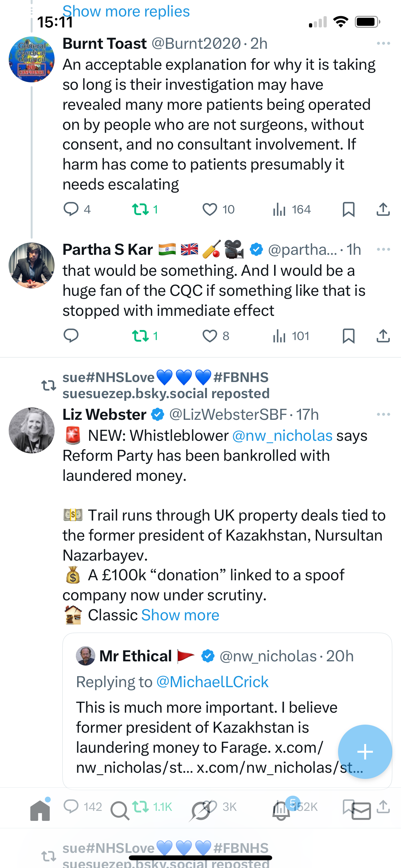The height and width of the screenshot is (868, 401).
Task: View analytics on Partha S Kar's tweet
Action: [x=279, y=336]
